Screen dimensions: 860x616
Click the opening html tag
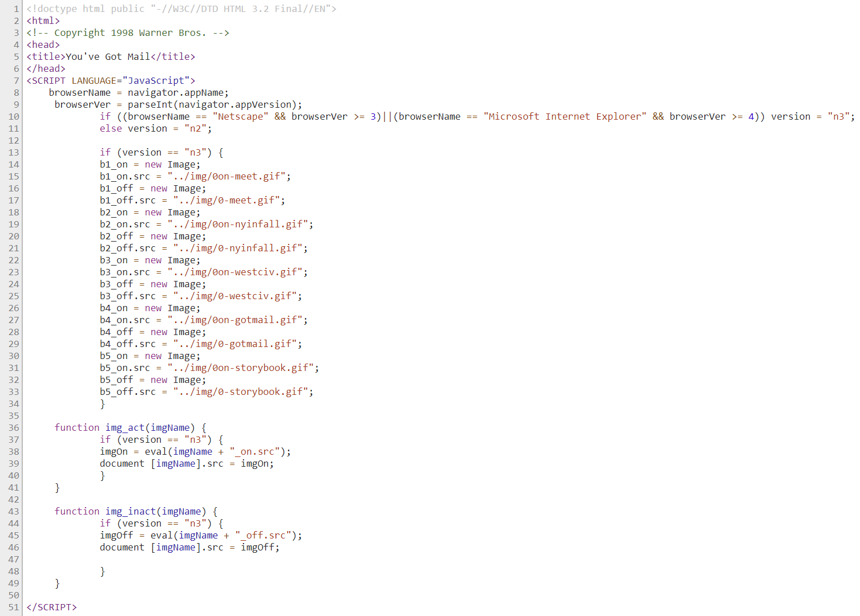click(x=43, y=21)
